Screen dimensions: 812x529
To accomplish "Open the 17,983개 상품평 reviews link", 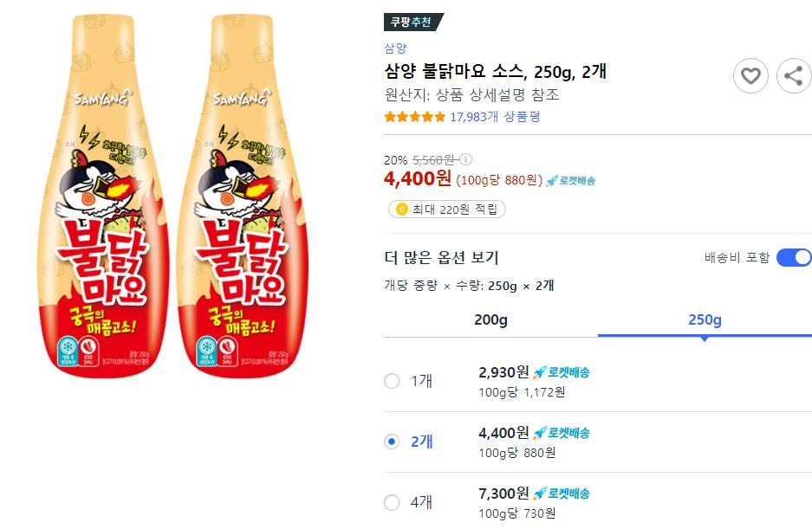I will pos(495,117).
